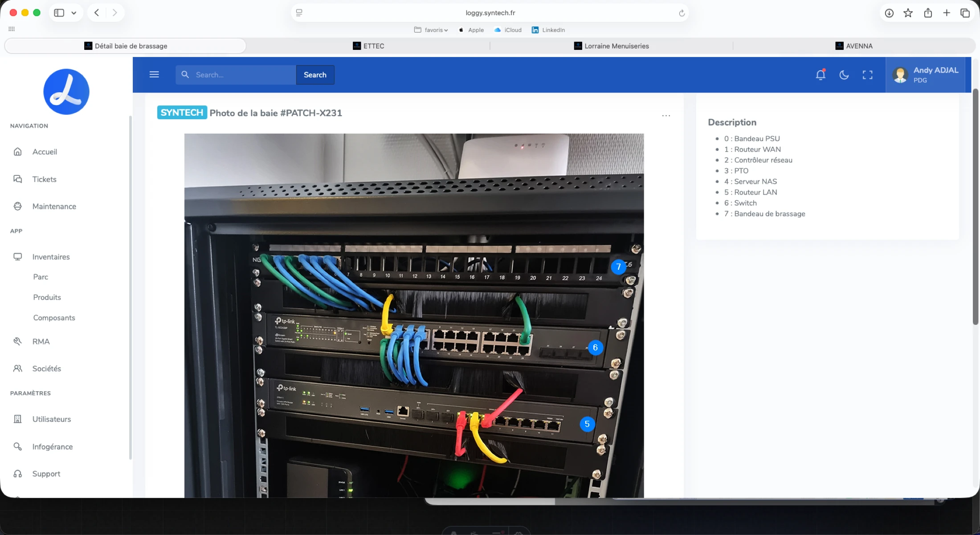Click the SYNTECH badge
980x535 pixels.
[x=182, y=113]
